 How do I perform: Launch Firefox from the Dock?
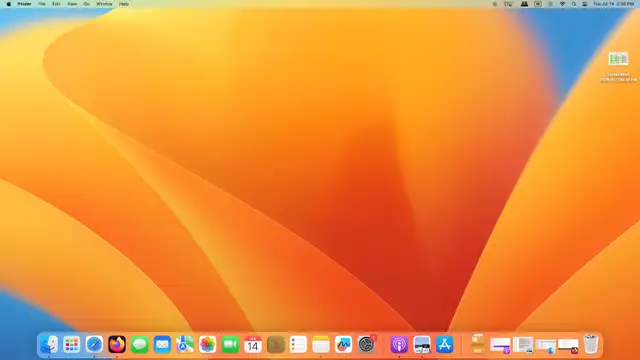[117, 344]
